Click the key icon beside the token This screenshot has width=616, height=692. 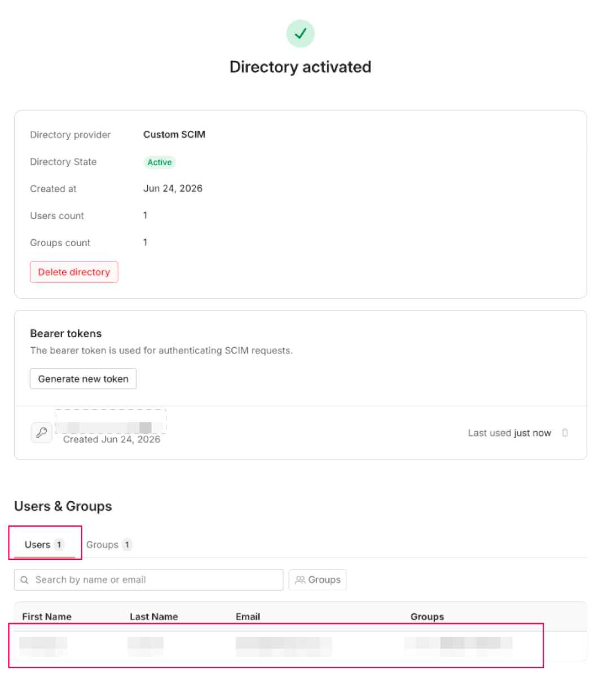pos(41,432)
